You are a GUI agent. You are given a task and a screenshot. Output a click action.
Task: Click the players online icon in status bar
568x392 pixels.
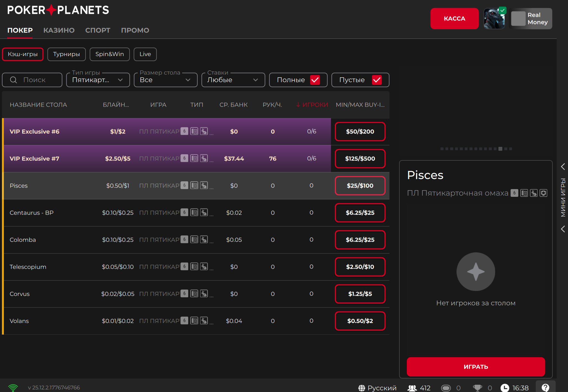point(412,388)
